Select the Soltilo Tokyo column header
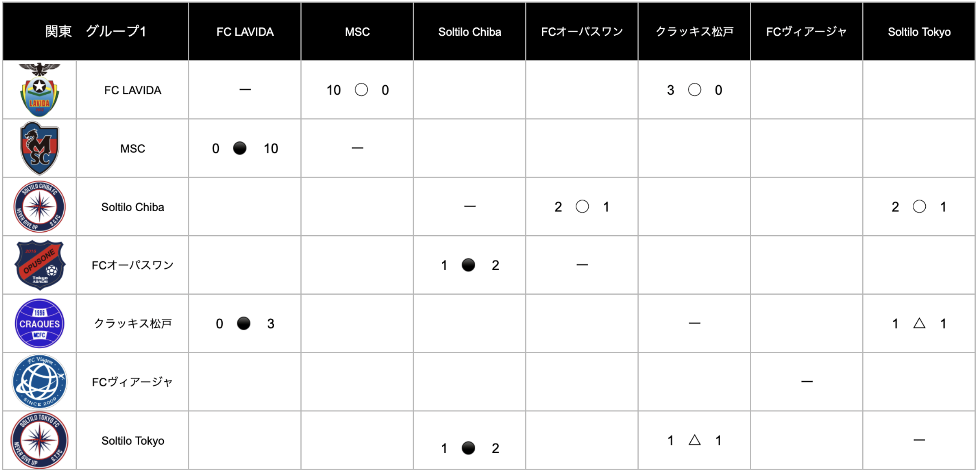 tap(919, 31)
